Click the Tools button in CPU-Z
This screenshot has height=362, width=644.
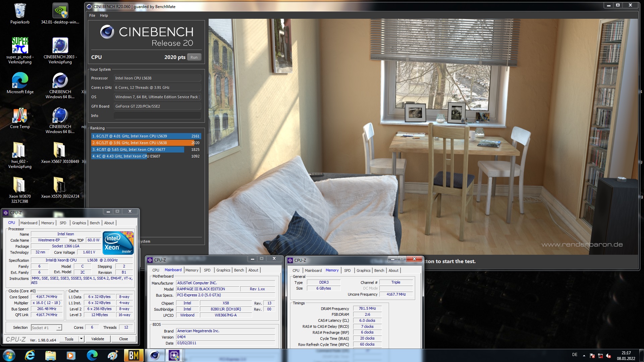click(x=69, y=339)
